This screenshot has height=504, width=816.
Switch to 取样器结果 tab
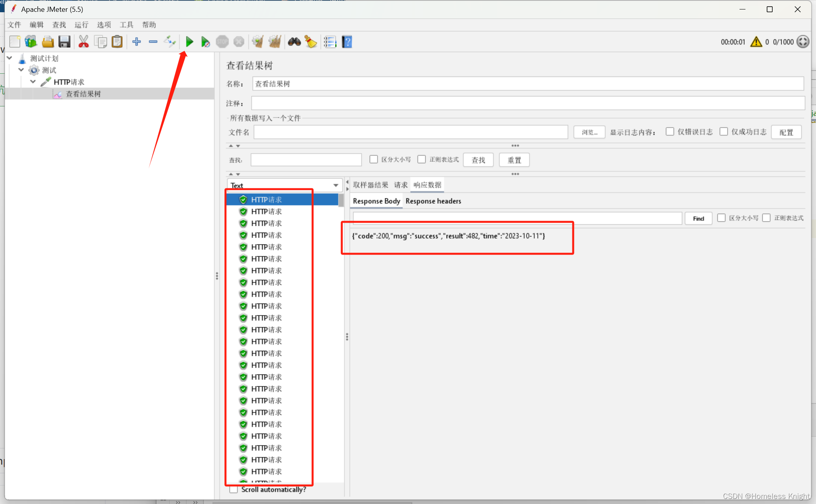[x=371, y=185]
